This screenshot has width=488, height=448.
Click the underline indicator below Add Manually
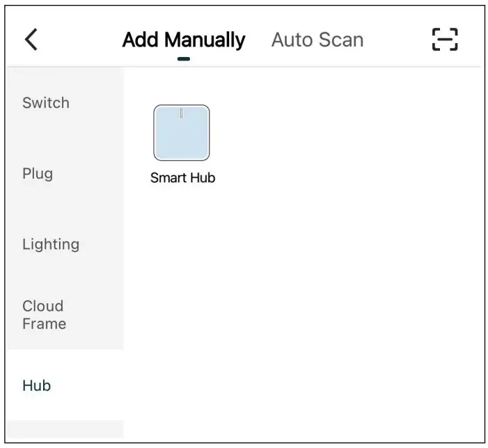[x=184, y=58]
